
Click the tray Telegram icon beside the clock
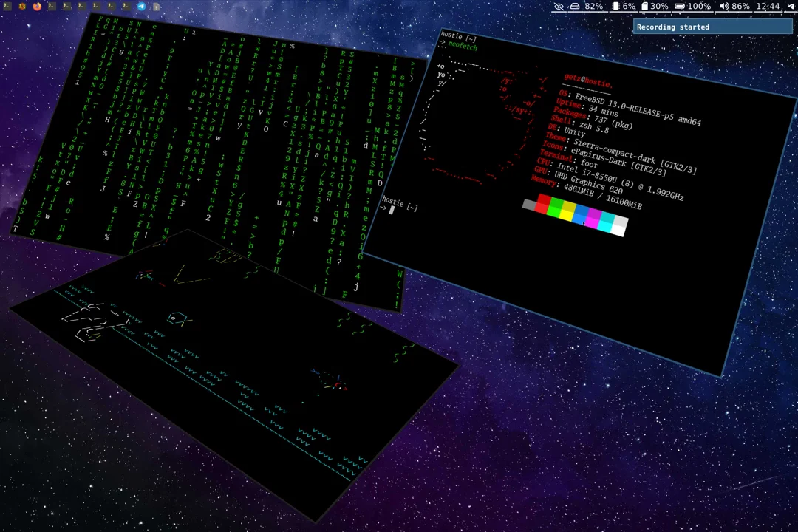789,7
